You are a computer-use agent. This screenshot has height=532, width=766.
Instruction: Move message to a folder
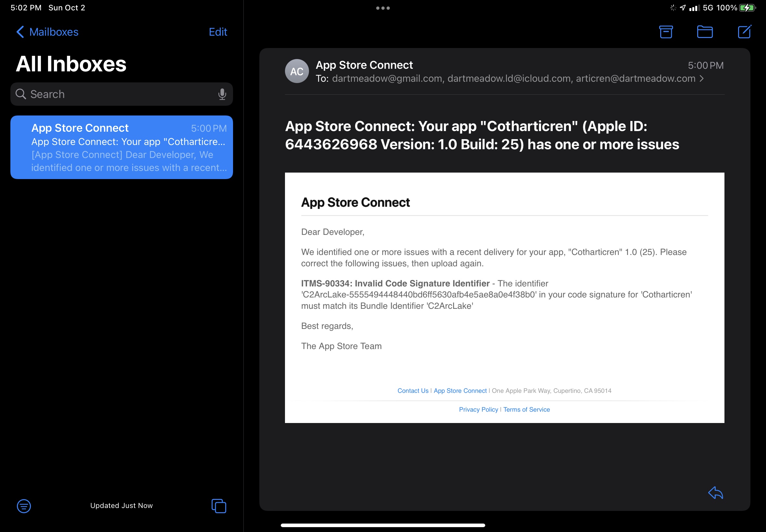[x=705, y=32]
